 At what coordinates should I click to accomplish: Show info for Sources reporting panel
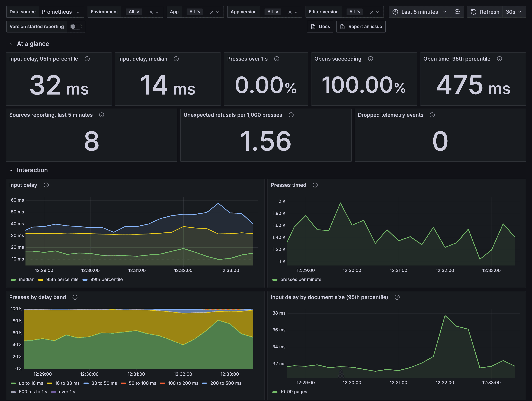point(102,115)
